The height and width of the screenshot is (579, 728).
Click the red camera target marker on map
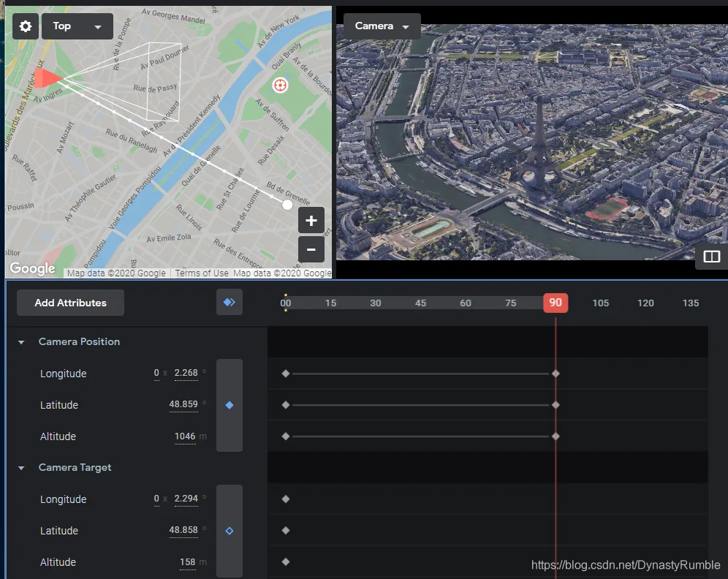pos(280,85)
